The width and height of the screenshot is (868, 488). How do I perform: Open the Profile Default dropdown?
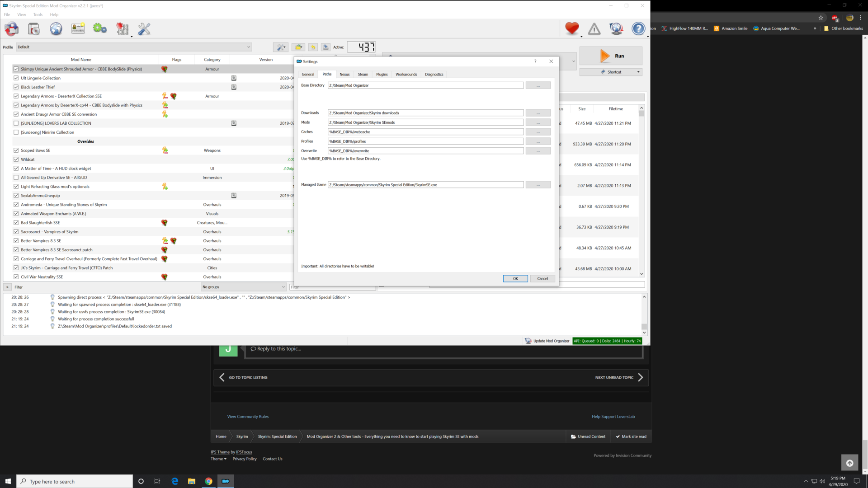point(134,47)
